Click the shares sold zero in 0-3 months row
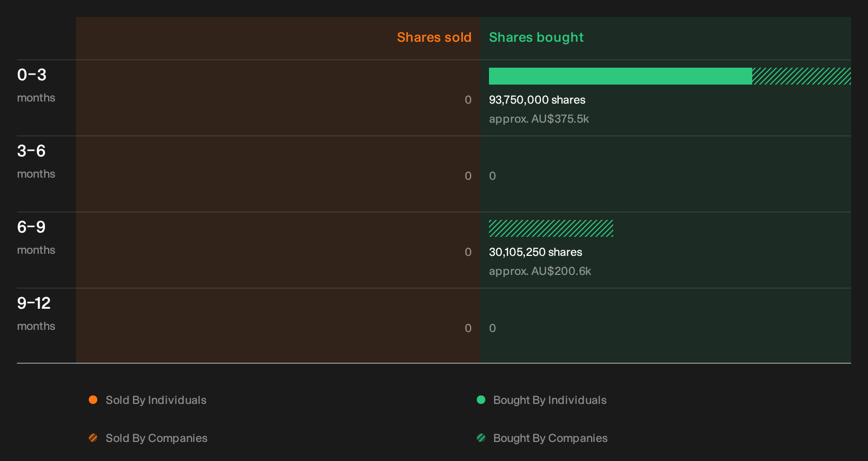Screen dimensions: 868x461 pos(468,100)
